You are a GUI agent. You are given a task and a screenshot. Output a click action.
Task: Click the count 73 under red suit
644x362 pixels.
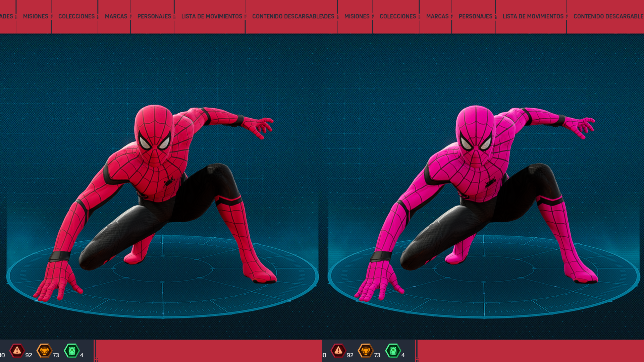[x=56, y=355]
